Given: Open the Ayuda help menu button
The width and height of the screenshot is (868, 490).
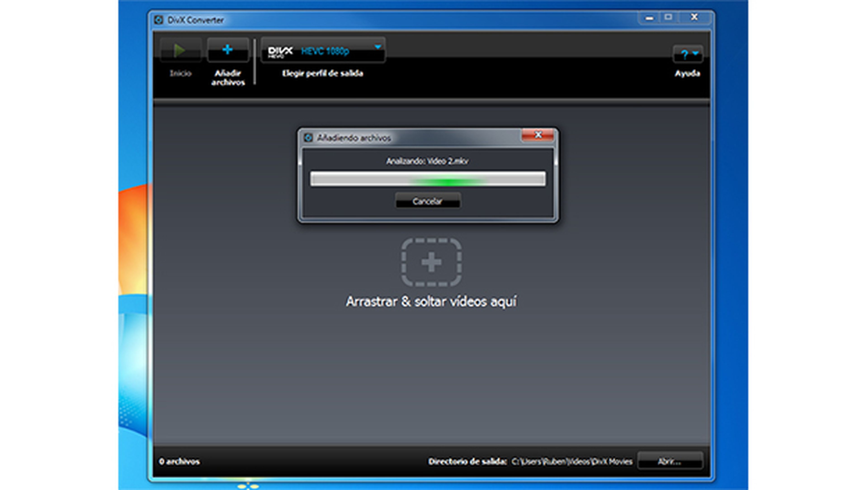Looking at the screenshot, I should [x=688, y=54].
